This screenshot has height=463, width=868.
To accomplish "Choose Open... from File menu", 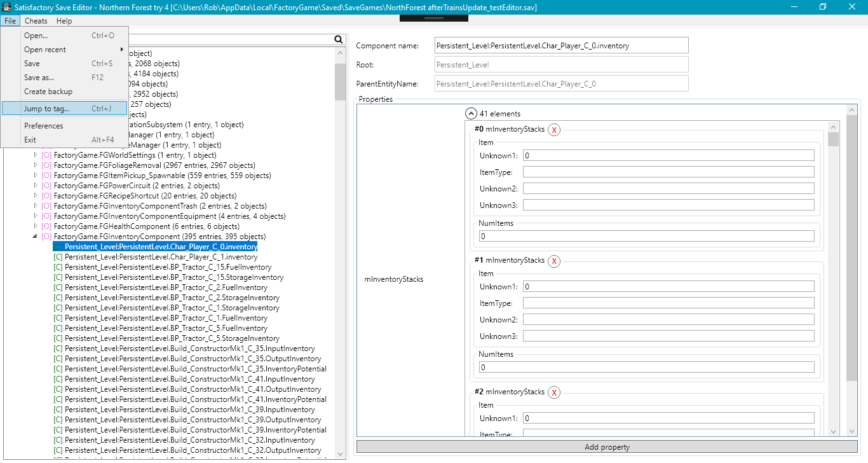I will [65, 36].
